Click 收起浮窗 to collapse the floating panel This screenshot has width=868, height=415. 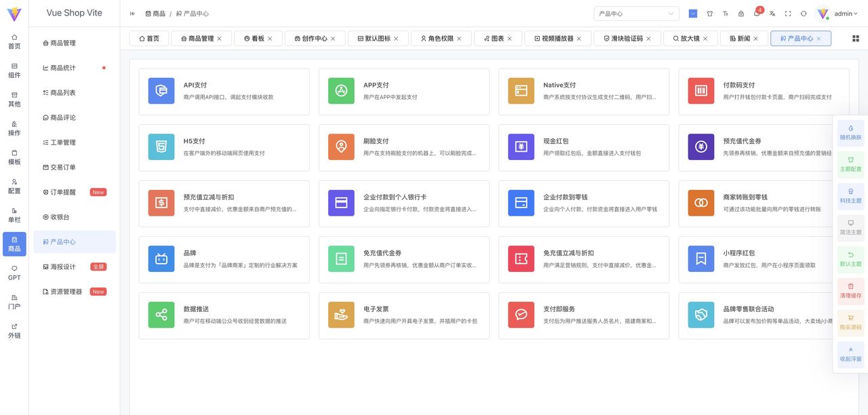click(x=850, y=353)
